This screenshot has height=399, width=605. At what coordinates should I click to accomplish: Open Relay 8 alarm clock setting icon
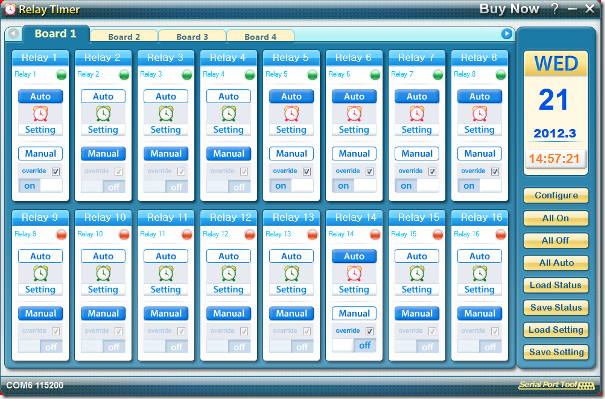(x=480, y=114)
